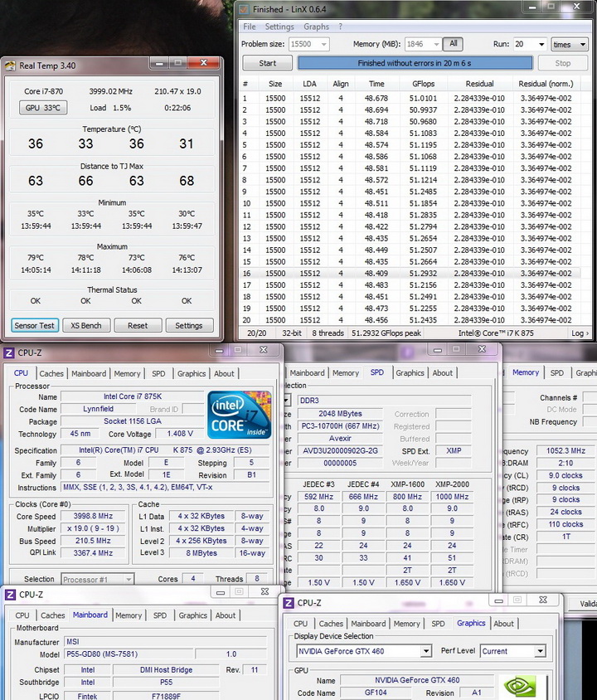Open About tab in middle SPD CPU-Z window
The width and height of the screenshot is (597, 700).
[x=442, y=372]
